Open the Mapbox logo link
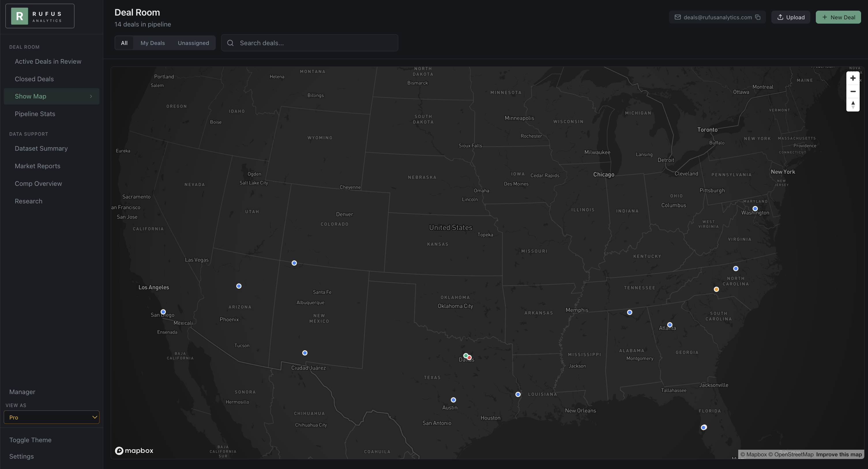The image size is (868, 469). pyautogui.click(x=134, y=451)
